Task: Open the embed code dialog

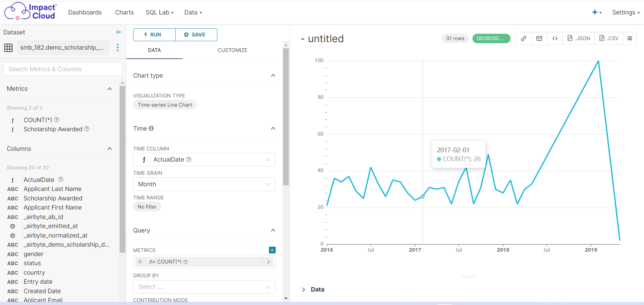Action: [555, 38]
